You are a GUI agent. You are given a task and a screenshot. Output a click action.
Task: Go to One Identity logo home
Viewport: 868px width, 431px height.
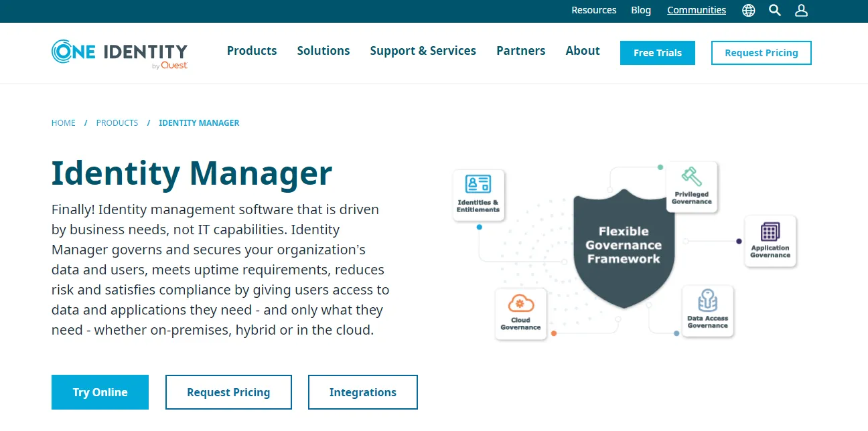[119, 53]
